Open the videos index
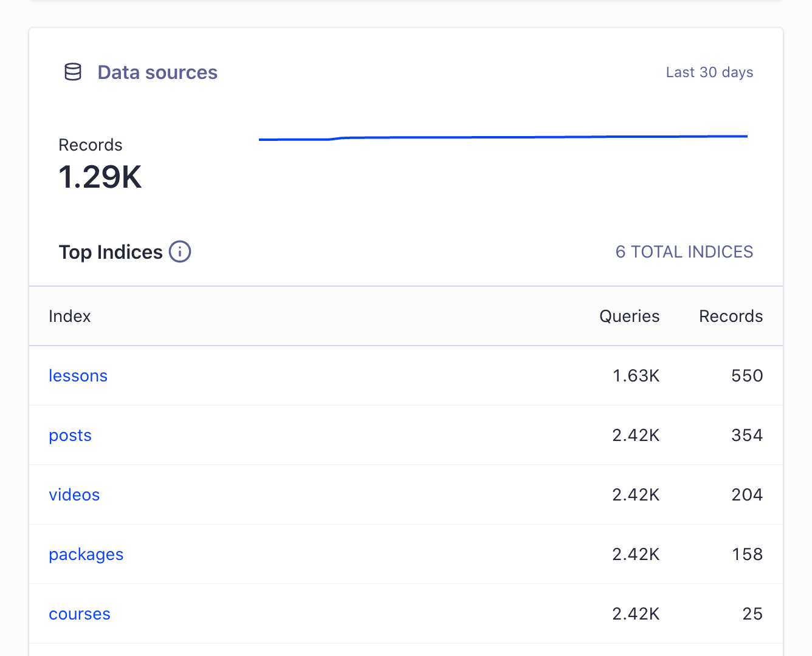The width and height of the screenshot is (812, 656). tap(74, 494)
